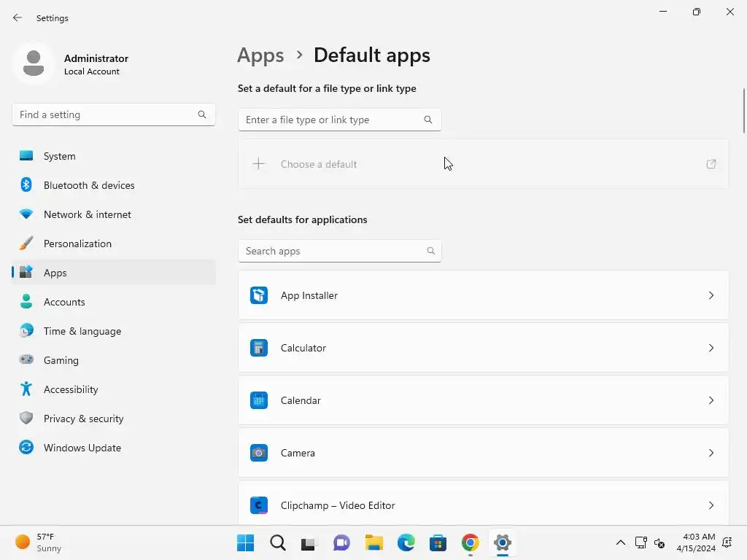Expand the Calculator row chevron
Image resolution: width=747 pixels, height=560 pixels.
(711, 348)
